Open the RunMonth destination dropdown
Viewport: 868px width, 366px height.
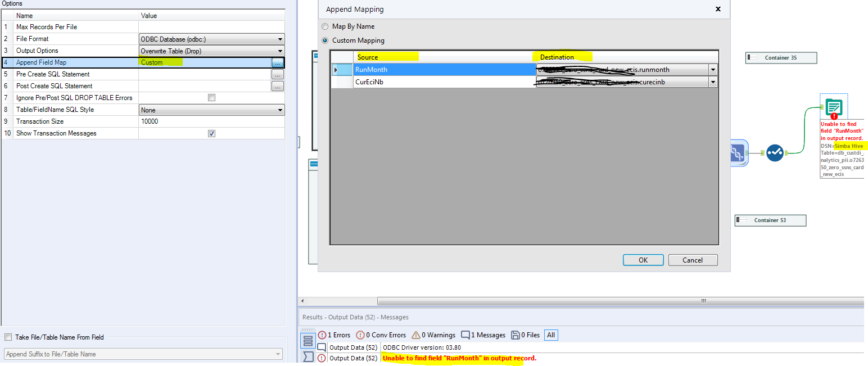coord(712,69)
